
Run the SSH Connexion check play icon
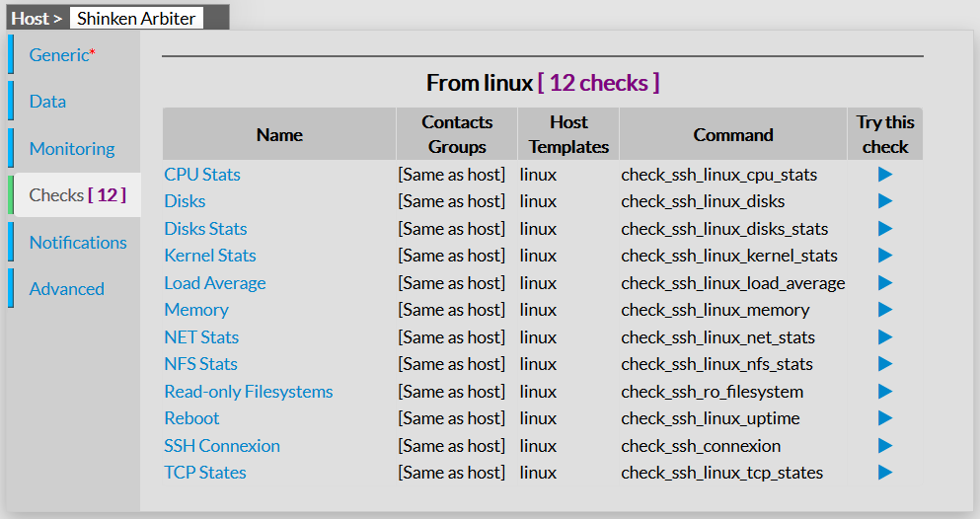pos(884,446)
